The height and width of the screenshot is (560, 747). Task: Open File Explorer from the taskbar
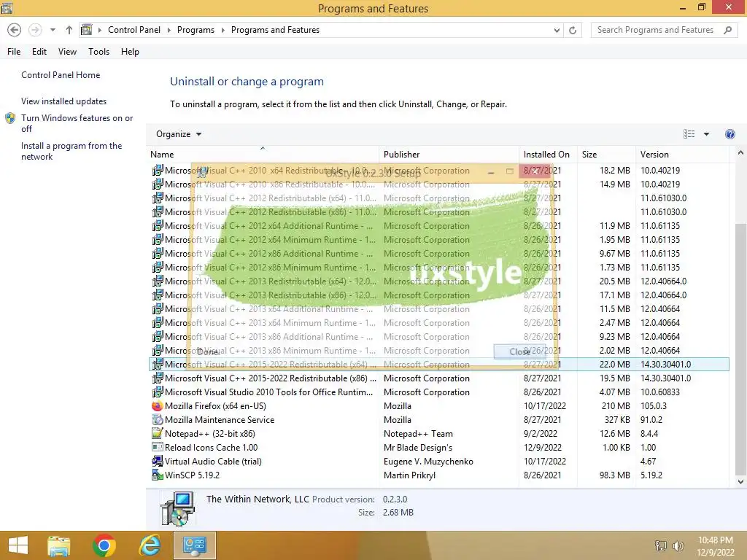pyautogui.click(x=58, y=545)
